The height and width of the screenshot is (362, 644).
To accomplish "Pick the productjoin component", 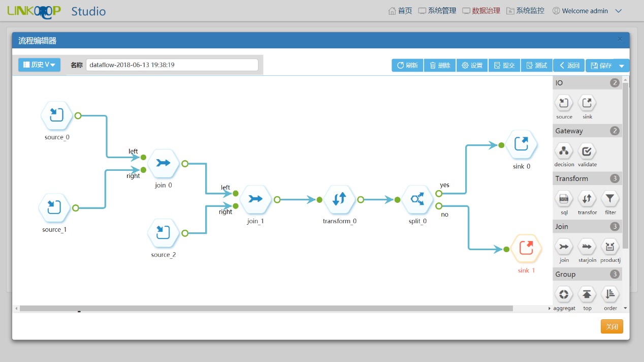I will point(610,247).
